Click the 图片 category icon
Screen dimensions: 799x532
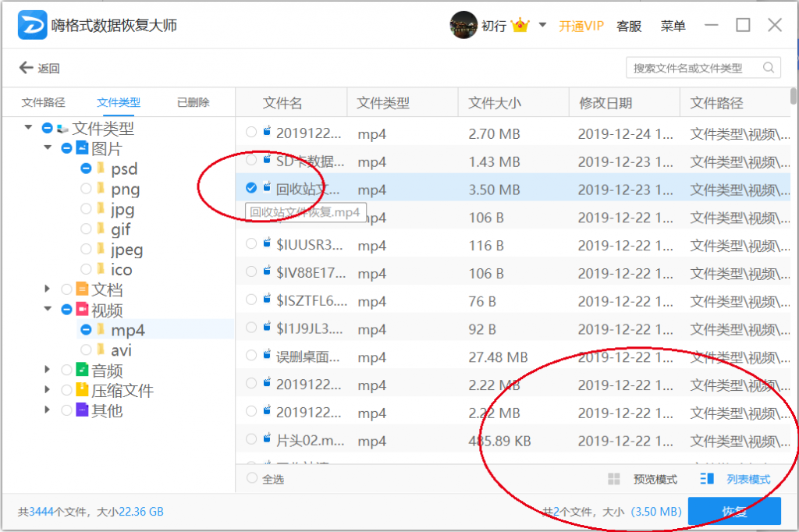pyautogui.click(x=82, y=147)
